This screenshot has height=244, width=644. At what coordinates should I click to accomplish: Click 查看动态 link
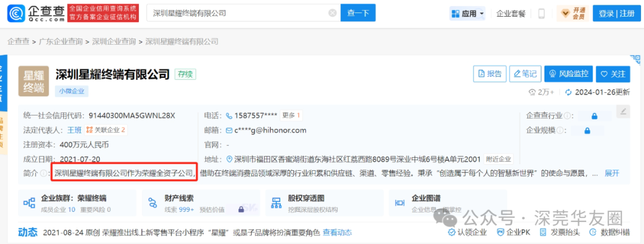[x=337, y=233]
